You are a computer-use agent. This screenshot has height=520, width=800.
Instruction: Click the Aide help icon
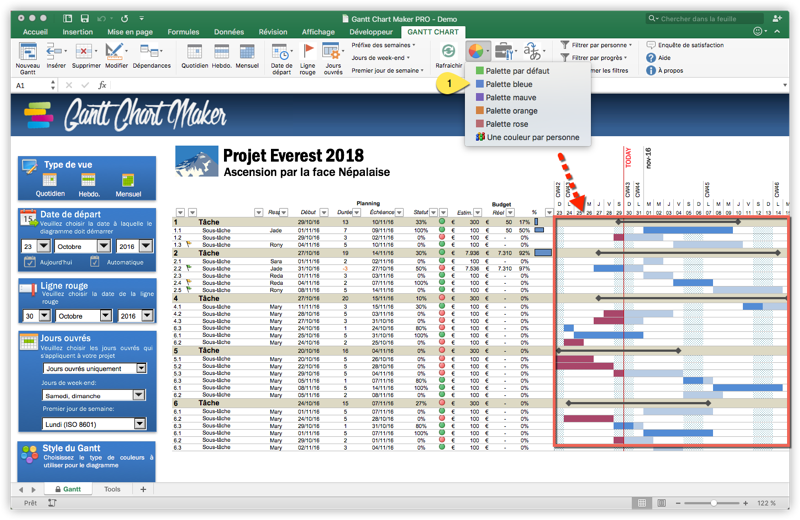tap(651, 58)
